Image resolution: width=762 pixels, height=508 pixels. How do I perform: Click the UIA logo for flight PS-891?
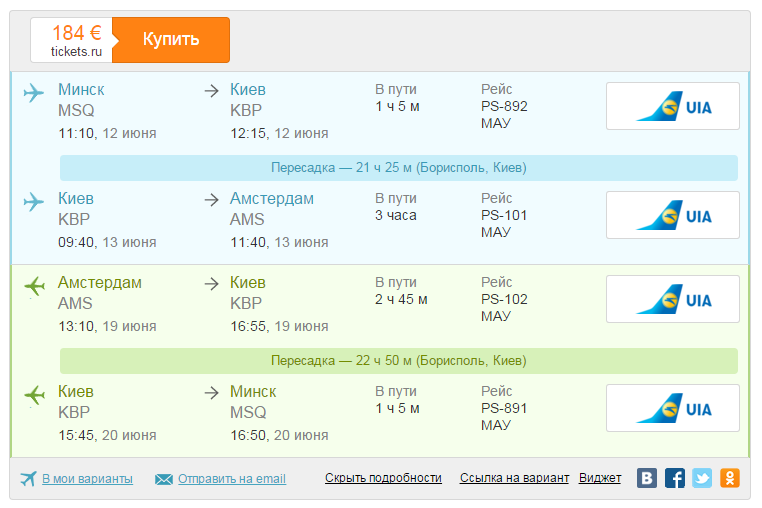pyautogui.click(x=673, y=408)
